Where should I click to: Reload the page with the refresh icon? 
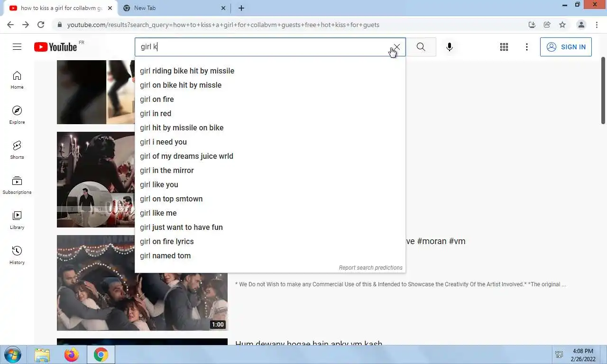point(41,25)
